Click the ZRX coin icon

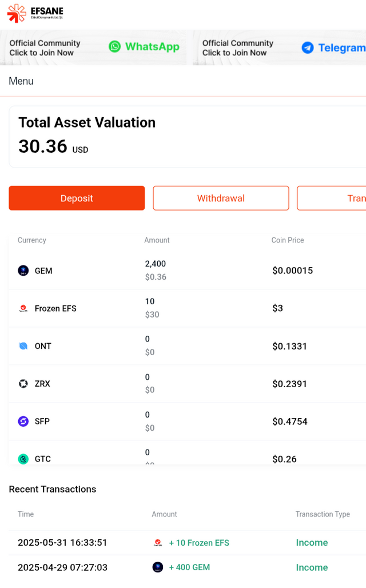pos(23,384)
